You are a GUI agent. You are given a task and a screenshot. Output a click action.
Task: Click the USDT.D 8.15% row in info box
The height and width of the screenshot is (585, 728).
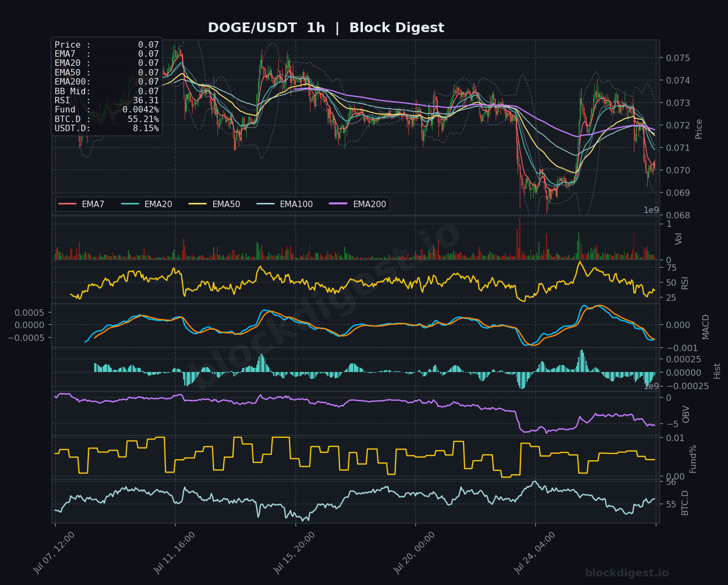[x=107, y=128]
